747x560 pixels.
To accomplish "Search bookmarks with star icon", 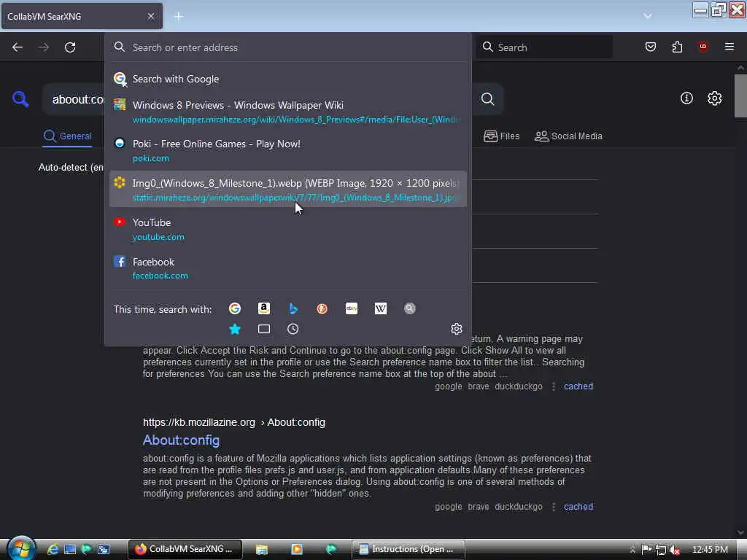I will point(234,329).
